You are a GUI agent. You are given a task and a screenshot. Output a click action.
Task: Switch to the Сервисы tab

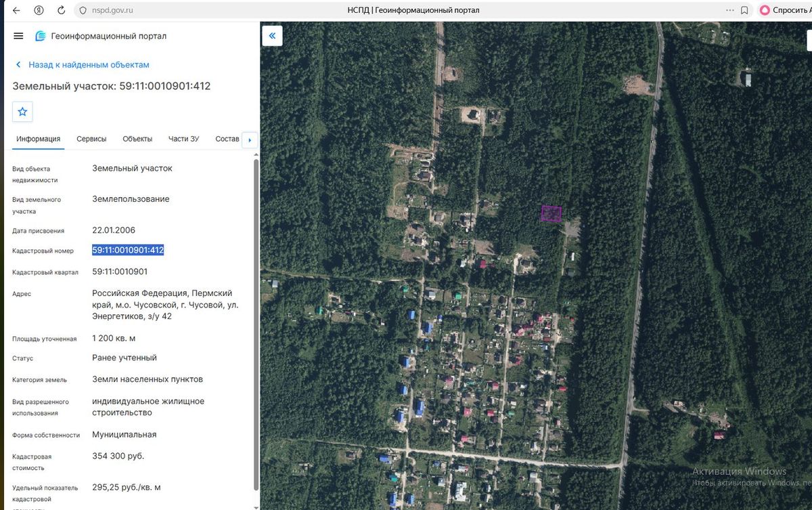pos(91,139)
